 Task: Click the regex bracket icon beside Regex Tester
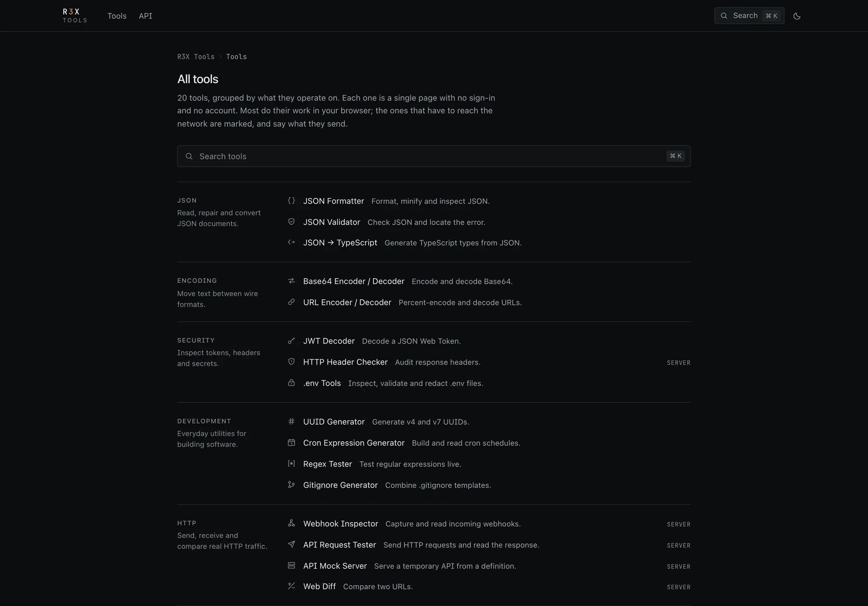pyautogui.click(x=291, y=464)
